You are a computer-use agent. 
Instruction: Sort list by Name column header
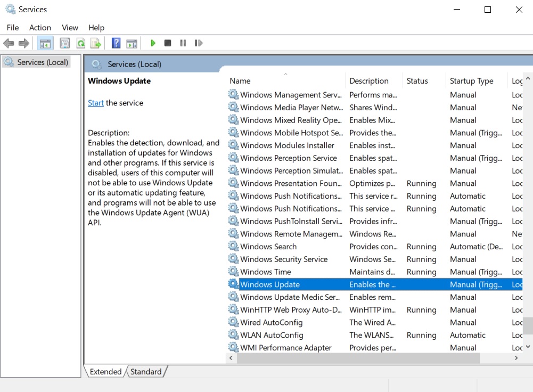point(240,81)
